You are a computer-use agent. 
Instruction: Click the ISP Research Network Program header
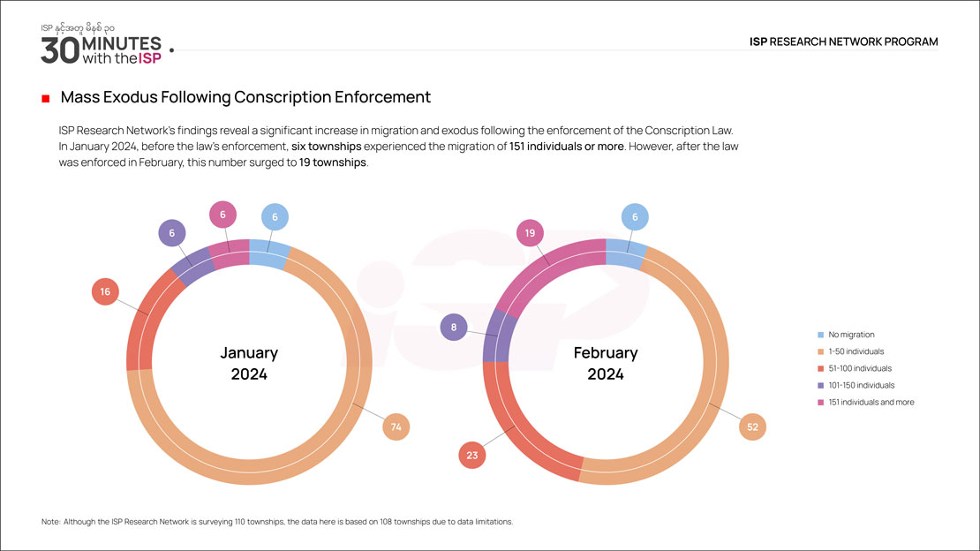(x=843, y=42)
